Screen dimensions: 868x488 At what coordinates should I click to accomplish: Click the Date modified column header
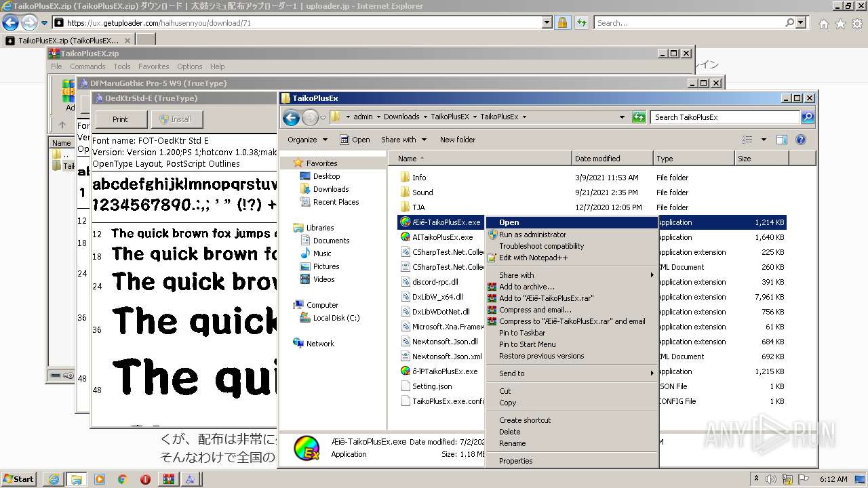pos(612,159)
